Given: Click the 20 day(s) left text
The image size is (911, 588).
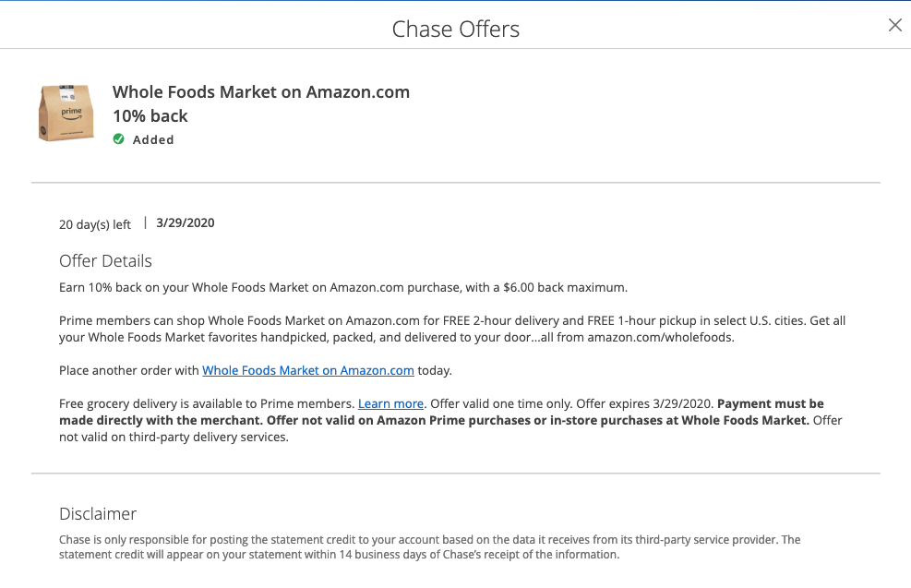Looking at the screenshot, I should [x=95, y=224].
